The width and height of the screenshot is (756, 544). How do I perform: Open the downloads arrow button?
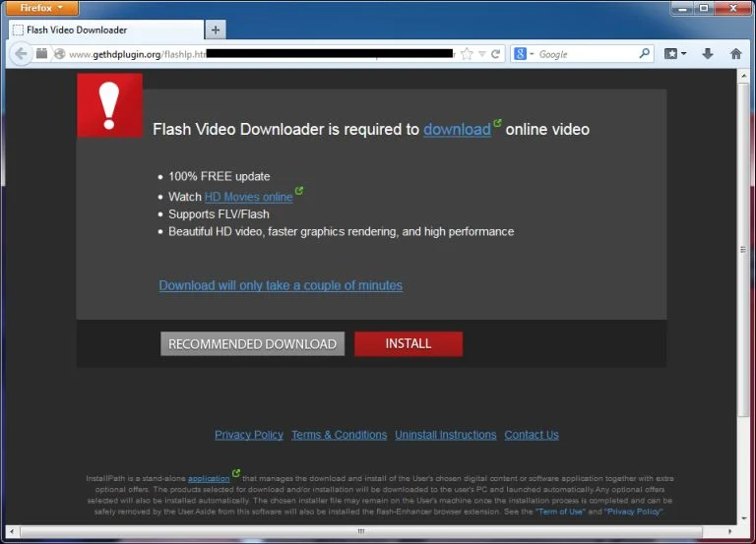click(x=708, y=53)
